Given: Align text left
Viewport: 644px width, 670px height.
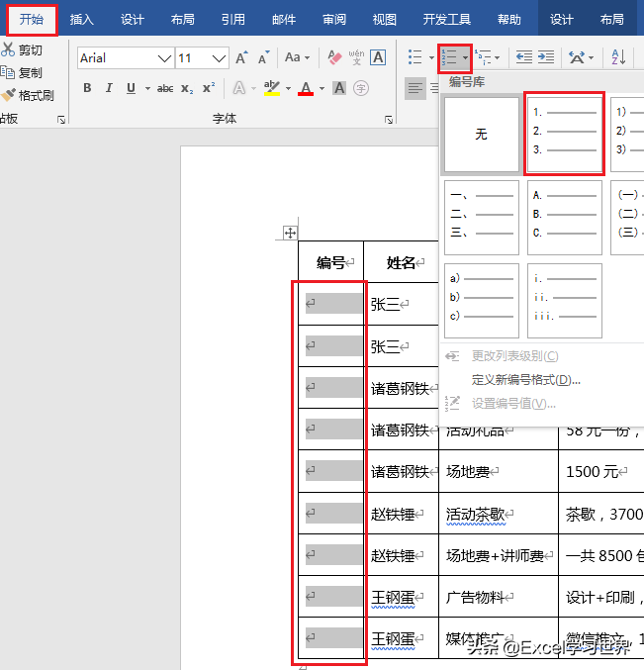Looking at the screenshot, I should pos(415,88).
